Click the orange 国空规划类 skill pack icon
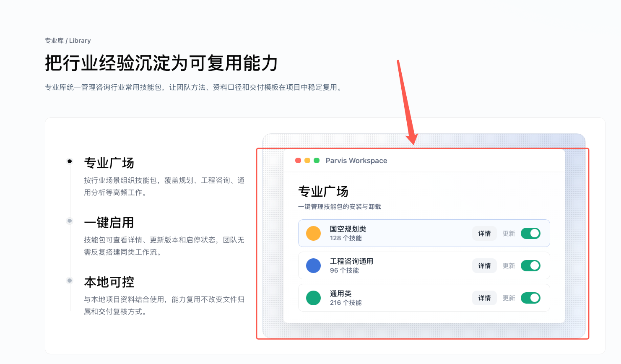This screenshot has height=364, width=621. click(x=313, y=233)
